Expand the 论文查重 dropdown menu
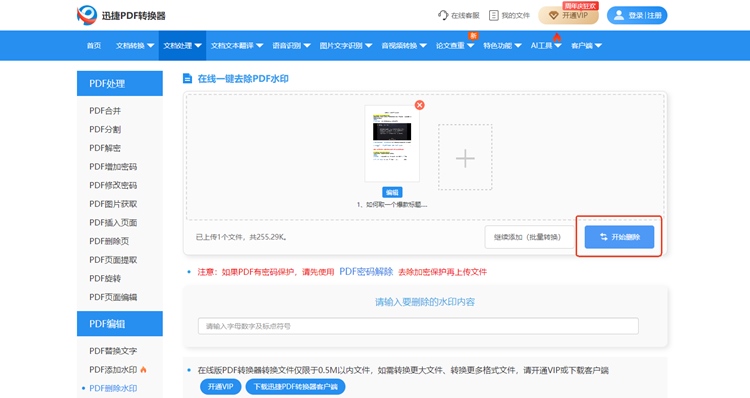The height and width of the screenshot is (398, 750). coord(454,45)
